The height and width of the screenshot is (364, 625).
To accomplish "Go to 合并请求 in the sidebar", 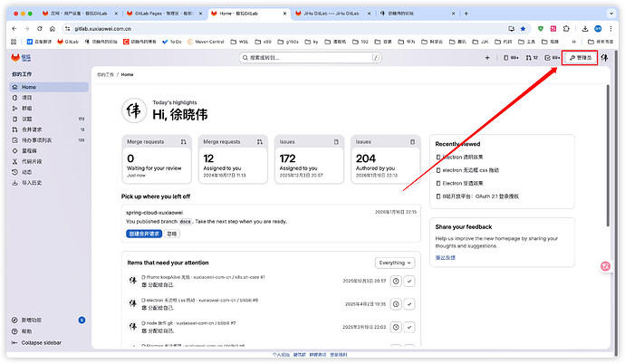I will click(x=33, y=129).
